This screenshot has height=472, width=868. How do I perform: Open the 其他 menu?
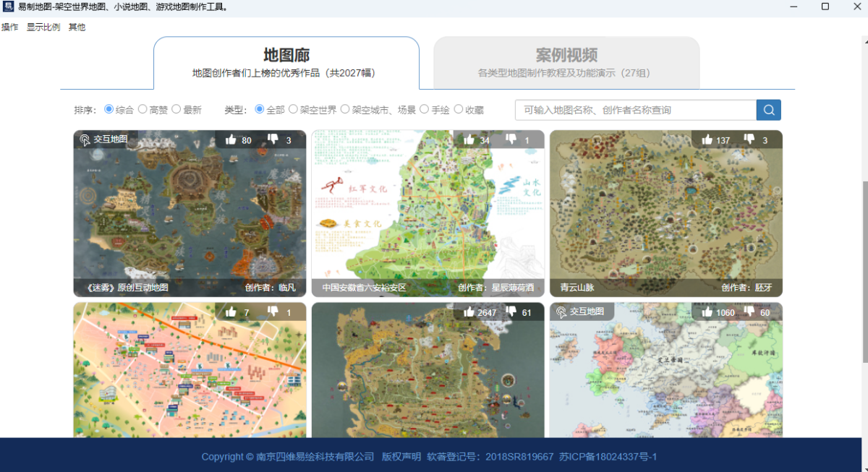click(x=77, y=27)
